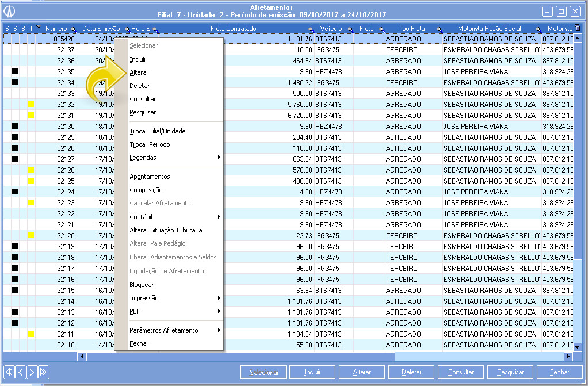Screen dimensions: 588x386
Task: Select Trocar Filial/Unidade in the context menu
Action: (158, 131)
